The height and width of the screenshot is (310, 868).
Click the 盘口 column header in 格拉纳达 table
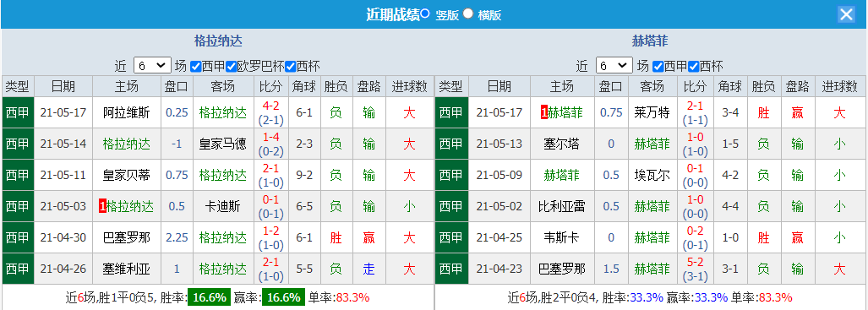pyautogui.click(x=177, y=86)
